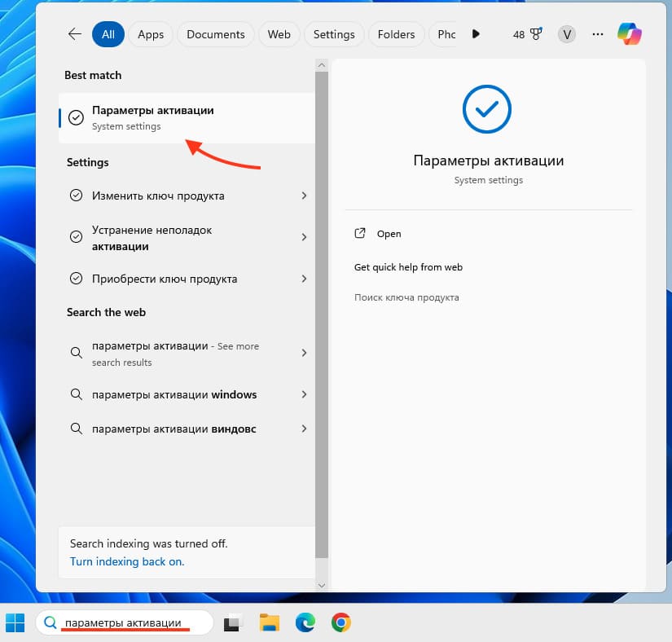Click Open in the preview pane
This screenshot has height=642, width=672.
[x=389, y=234]
